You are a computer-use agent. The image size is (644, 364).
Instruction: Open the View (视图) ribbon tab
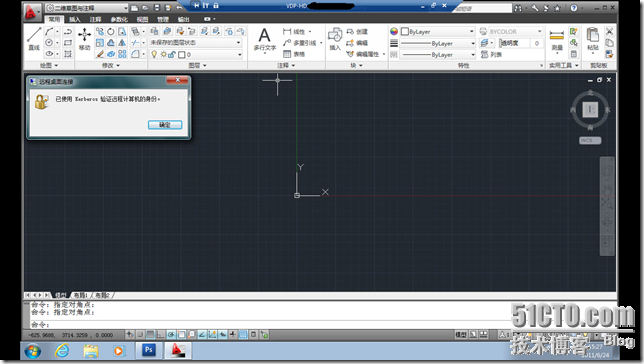click(143, 19)
